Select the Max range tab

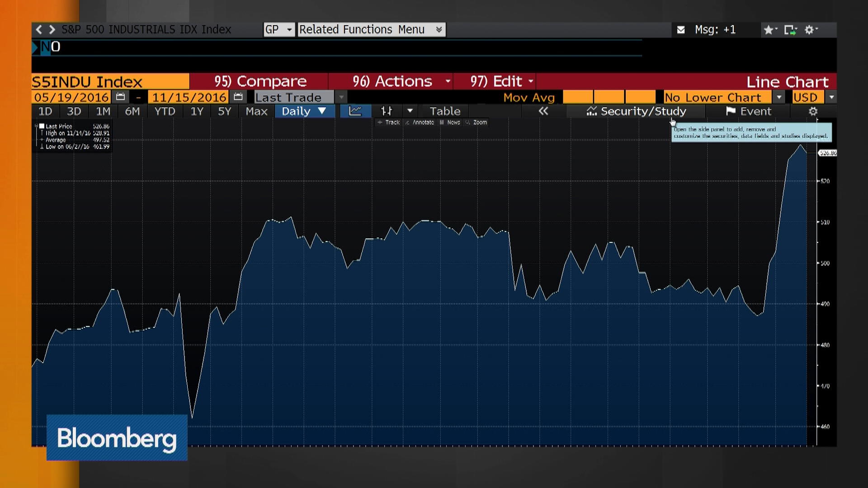[256, 111]
